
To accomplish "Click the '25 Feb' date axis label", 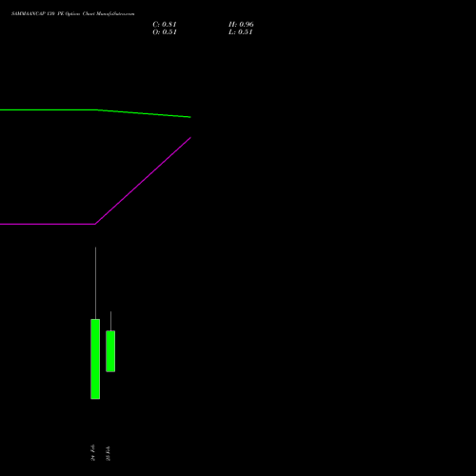I will coord(109,453).
